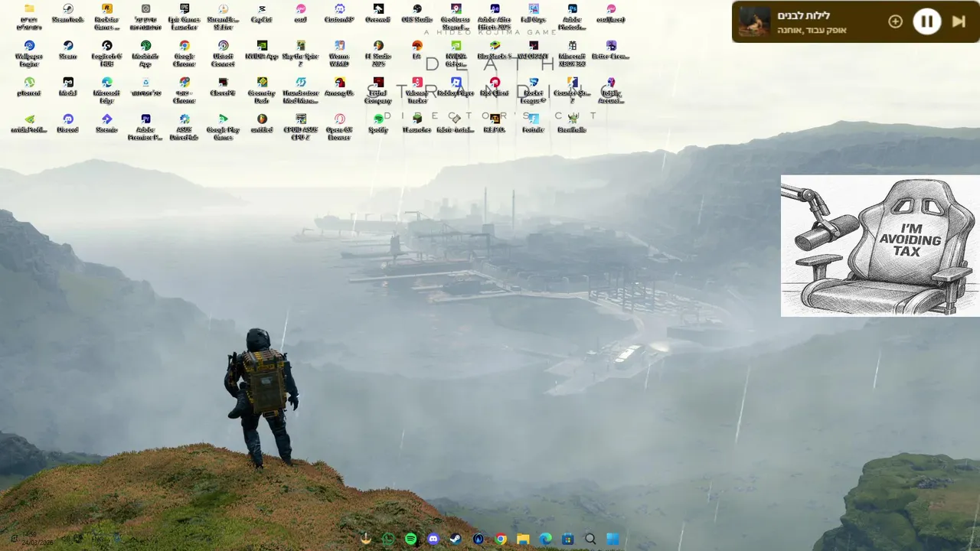Select the Wallpaper Engine desktop icon

[29, 54]
